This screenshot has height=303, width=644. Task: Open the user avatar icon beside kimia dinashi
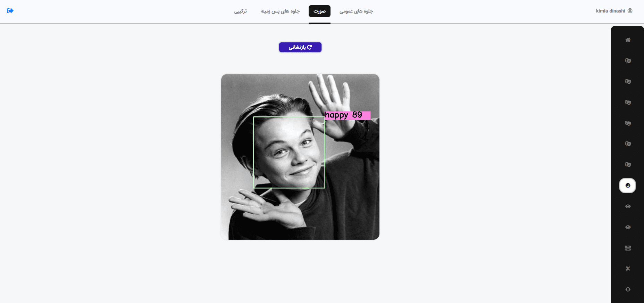pyautogui.click(x=630, y=11)
